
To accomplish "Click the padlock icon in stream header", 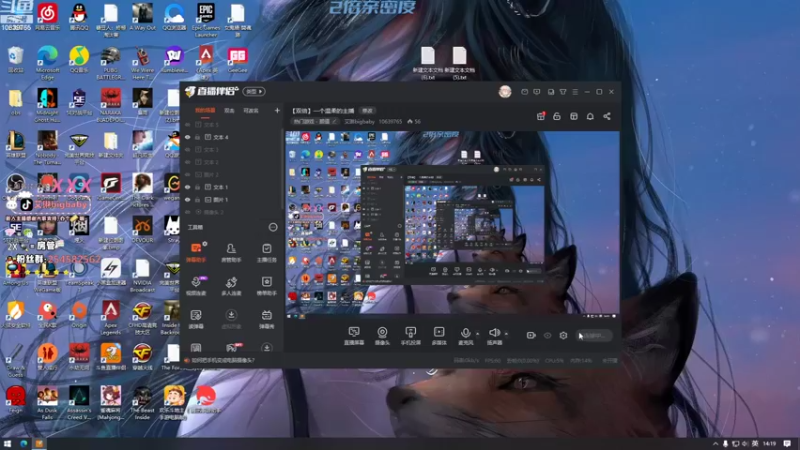I will coord(557,116).
